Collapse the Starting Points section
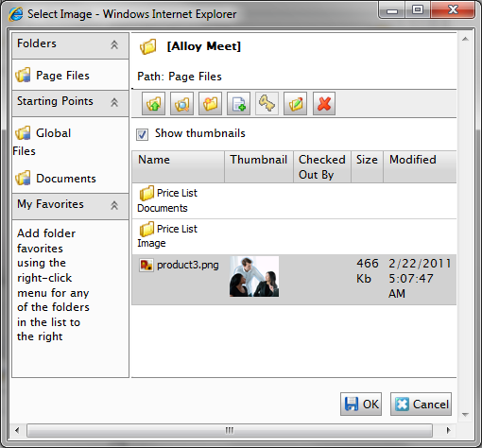482x448 pixels. (114, 102)
